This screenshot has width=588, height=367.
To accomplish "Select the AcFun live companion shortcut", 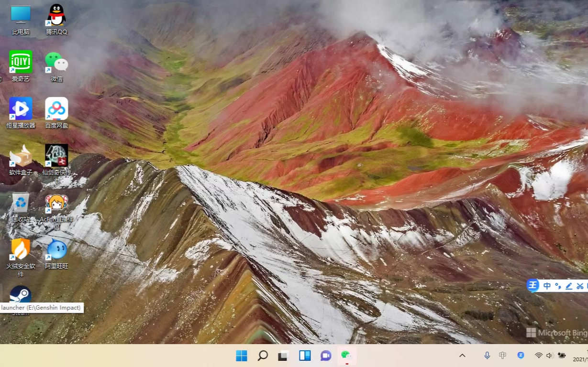I will (56, 203).
